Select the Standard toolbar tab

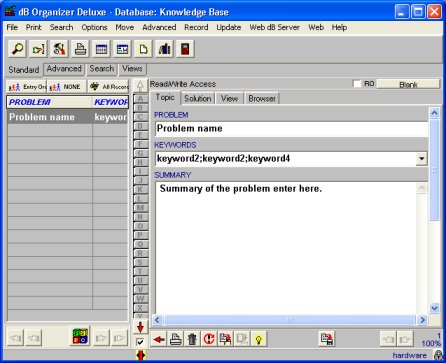click(x=24, y=70)
